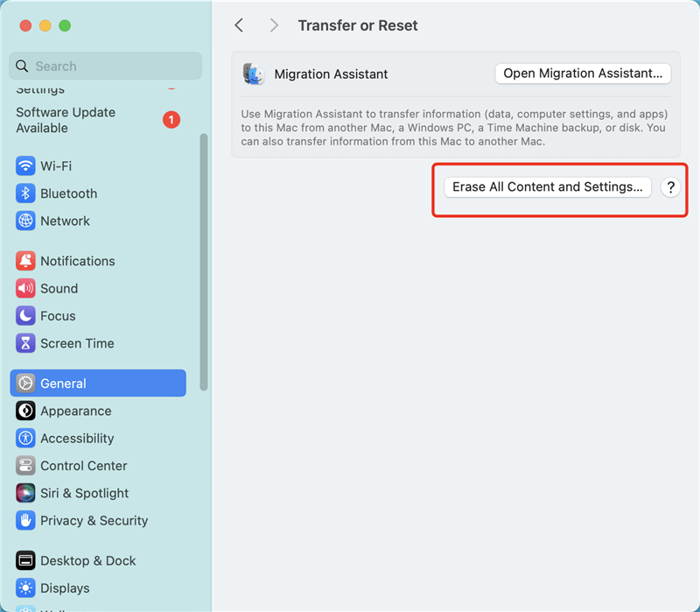Open Screen Time settings icon
Image resolution: width=700 pixels, height=612 pixels.
pyautogui.click(x=24, y=343)
